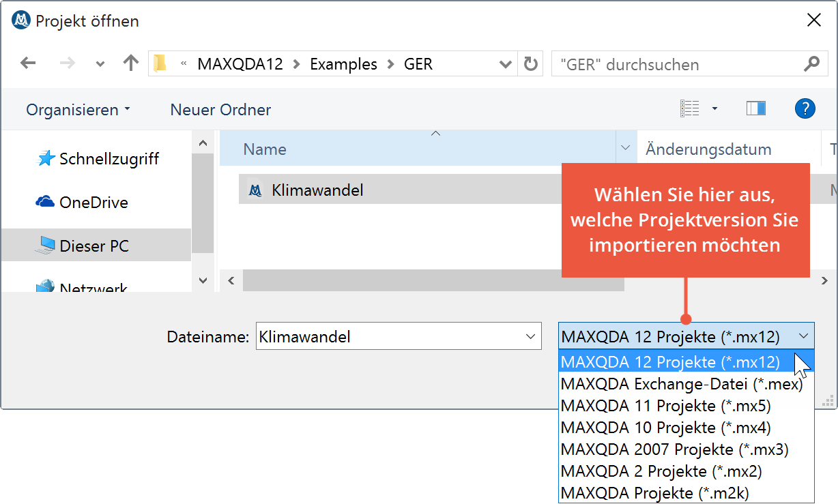Select OneDrive in the sidebar
This screenshot has height=504, width=838.
(93, 203)
